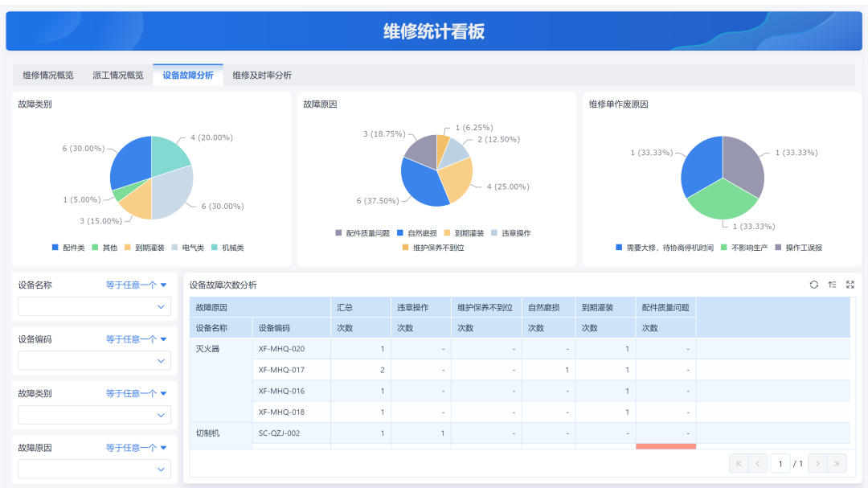Jump to the last page of the table
Viewport: 868px width, 488px height.
tap(835, 464)
